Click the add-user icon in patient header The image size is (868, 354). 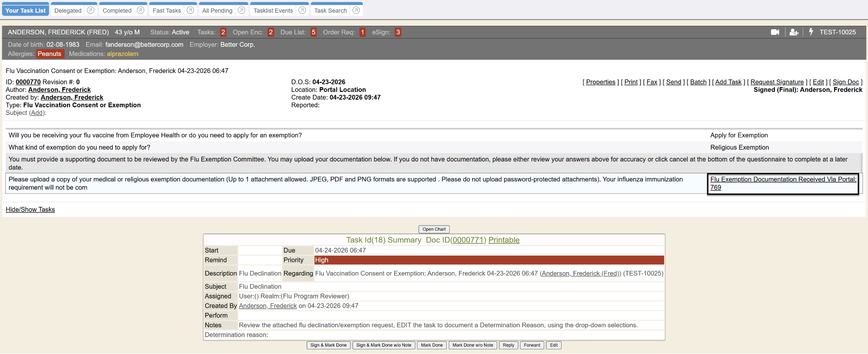click(x=794, y=32)
